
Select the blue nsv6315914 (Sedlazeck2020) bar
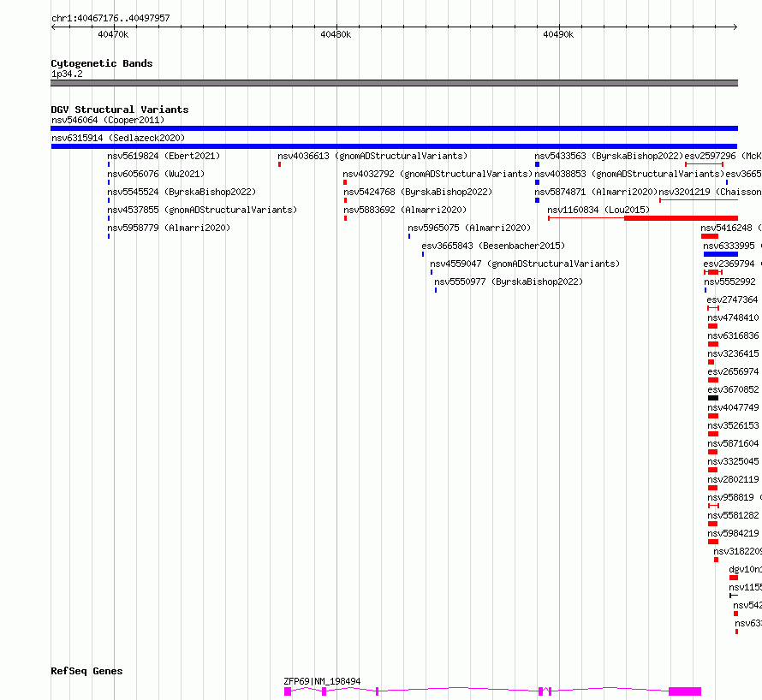coord(394,146)
